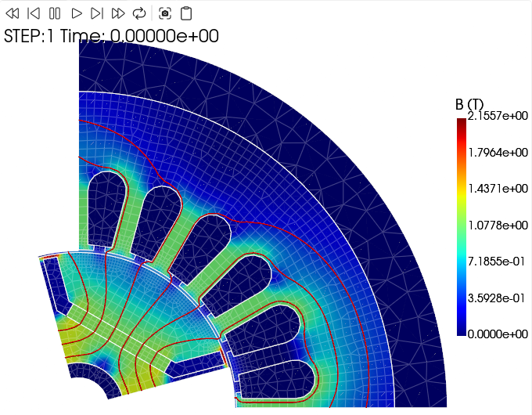Click dark red top of color bar
The height and width of the screenshot is (415, 532).
[x=461, y=122]
